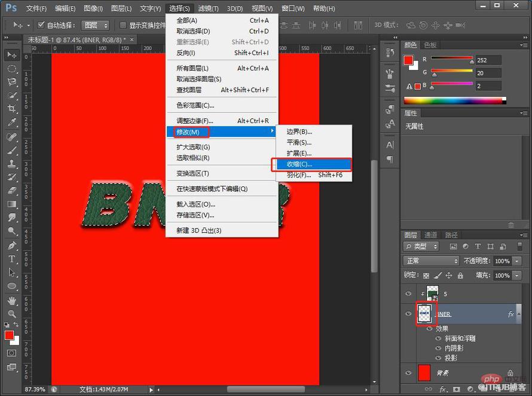Click the lock-all padlock icon in Layers panel
This screenshot has width=532, height=396.
tap(460, 275)
